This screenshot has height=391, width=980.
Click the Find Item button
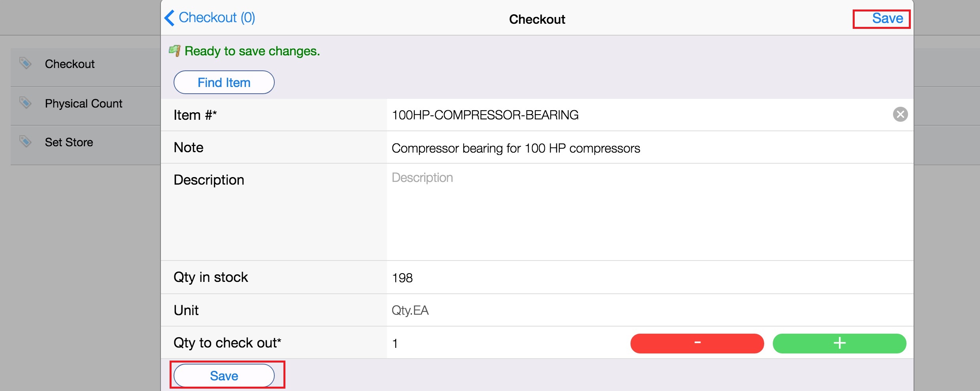click(224, 82)
